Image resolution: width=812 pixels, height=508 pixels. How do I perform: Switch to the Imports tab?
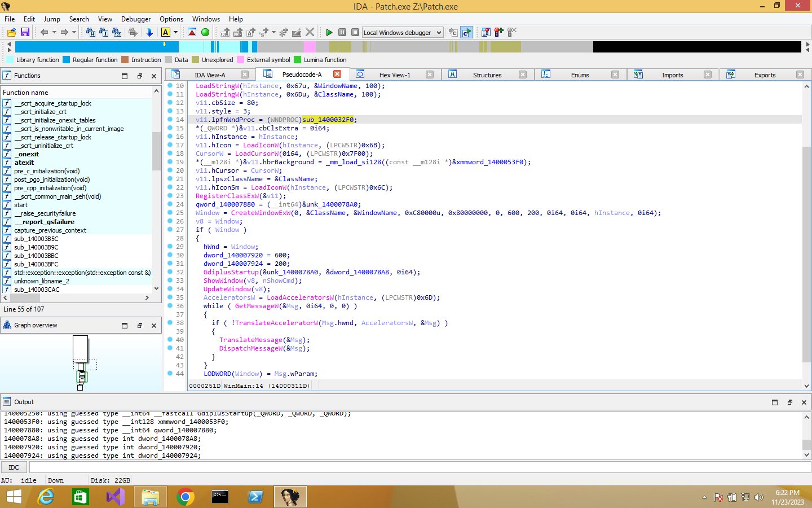pos(672,75)
